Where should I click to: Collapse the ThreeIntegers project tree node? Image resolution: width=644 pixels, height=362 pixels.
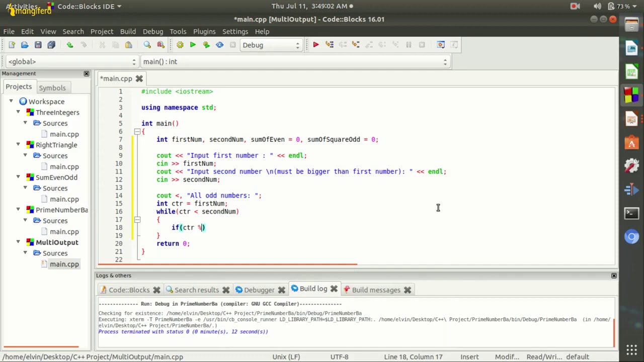[18, 112]
